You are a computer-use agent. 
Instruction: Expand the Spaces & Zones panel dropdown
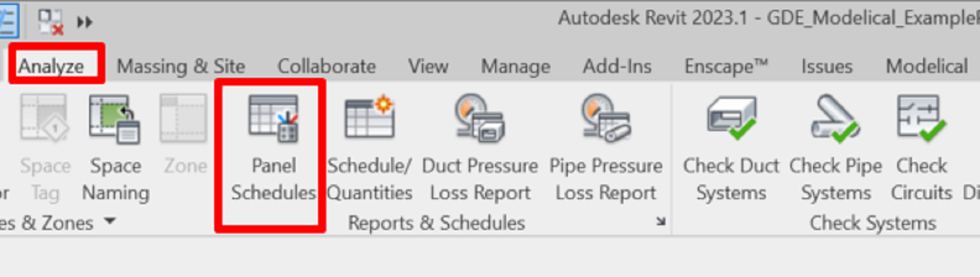tap(110, 221)
